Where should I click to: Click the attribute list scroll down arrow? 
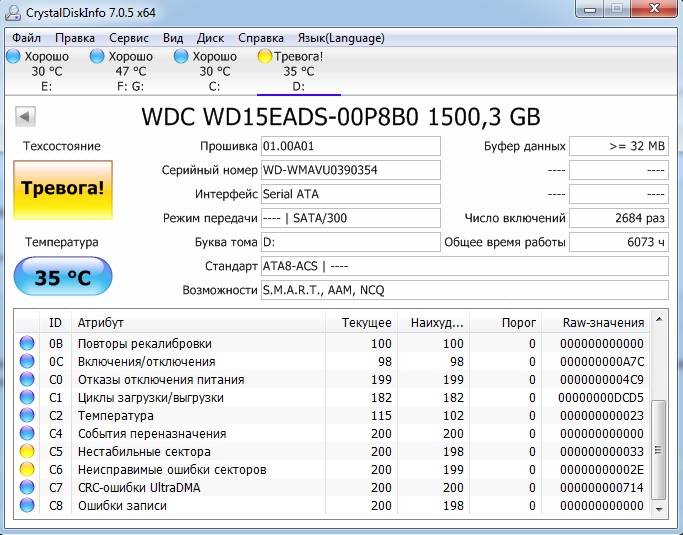(659, 510)
